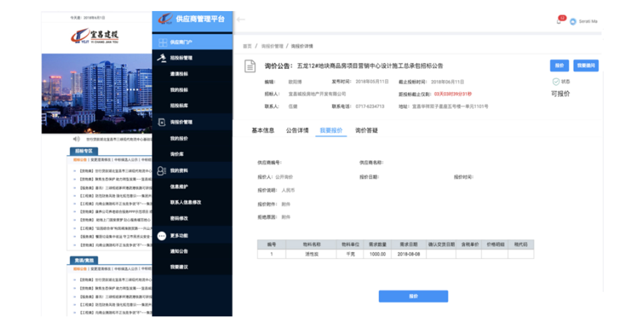Select the 我要报价 tab
Image resolution: width=644 pixels, height=325 pixels.
click(332, 130)
